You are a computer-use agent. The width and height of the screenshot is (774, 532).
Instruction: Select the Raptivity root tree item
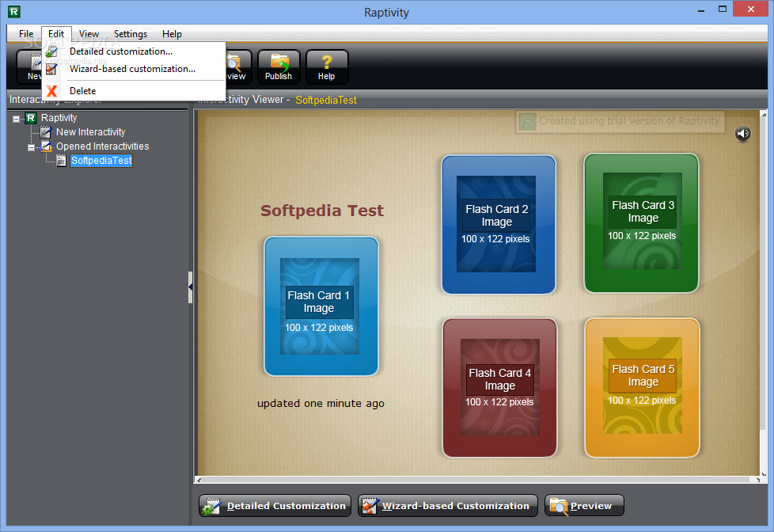point(59,118)
